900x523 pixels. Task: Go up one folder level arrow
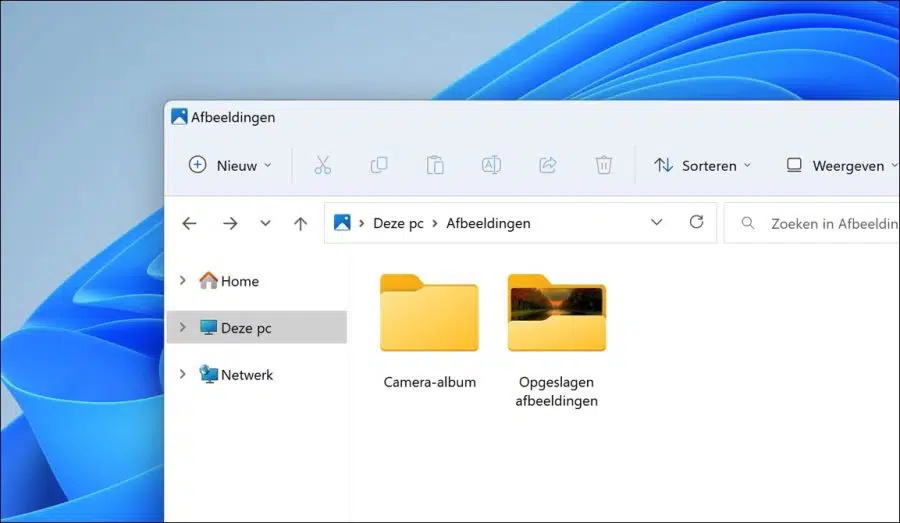pos(300,223)
